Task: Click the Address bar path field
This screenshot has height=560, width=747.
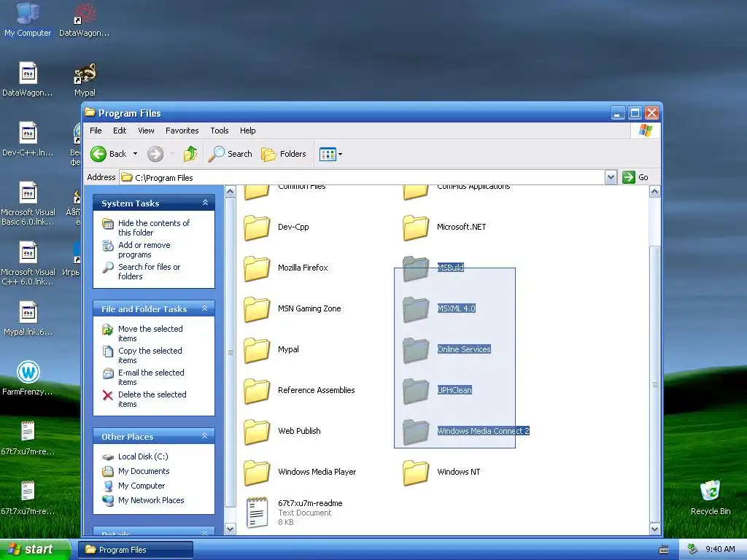Action: click(362, 178)
